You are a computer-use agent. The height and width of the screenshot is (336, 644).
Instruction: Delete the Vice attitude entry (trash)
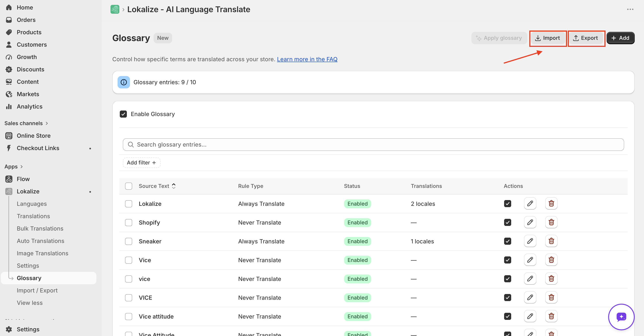[x=551, y=316]
